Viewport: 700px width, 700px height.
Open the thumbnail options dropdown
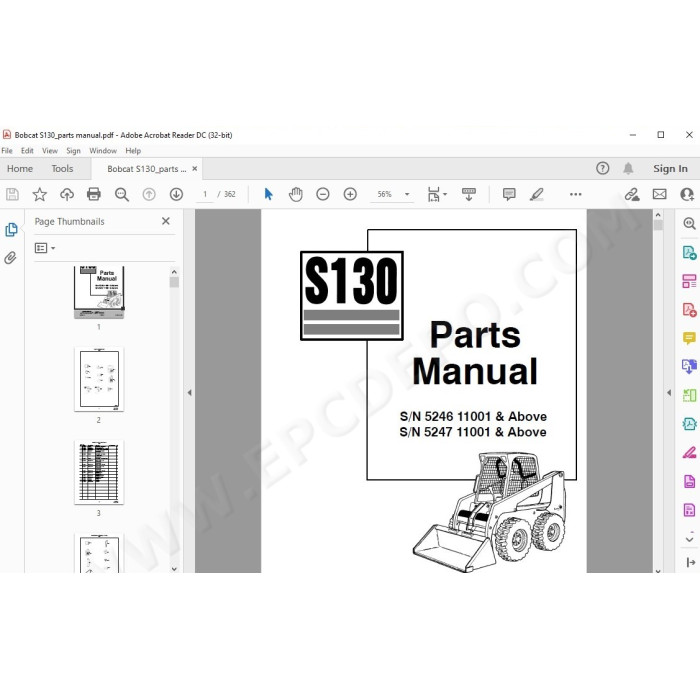(45, 248)
